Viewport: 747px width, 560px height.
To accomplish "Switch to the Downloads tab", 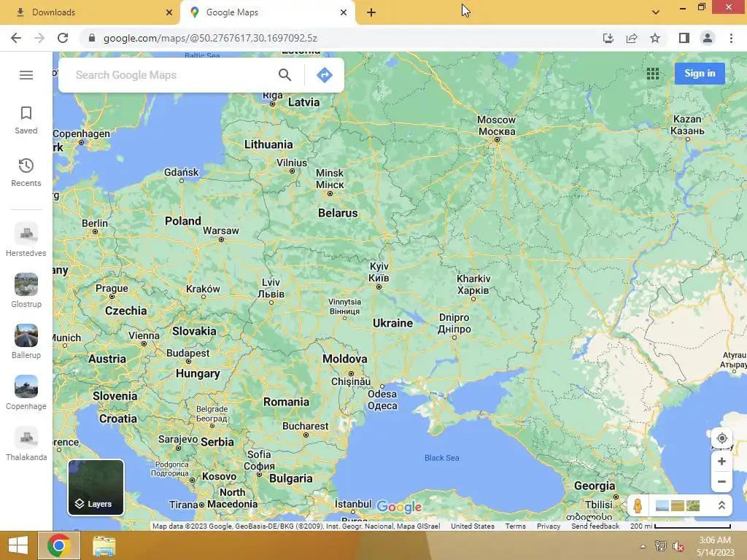I will click(x=90, y=12).
